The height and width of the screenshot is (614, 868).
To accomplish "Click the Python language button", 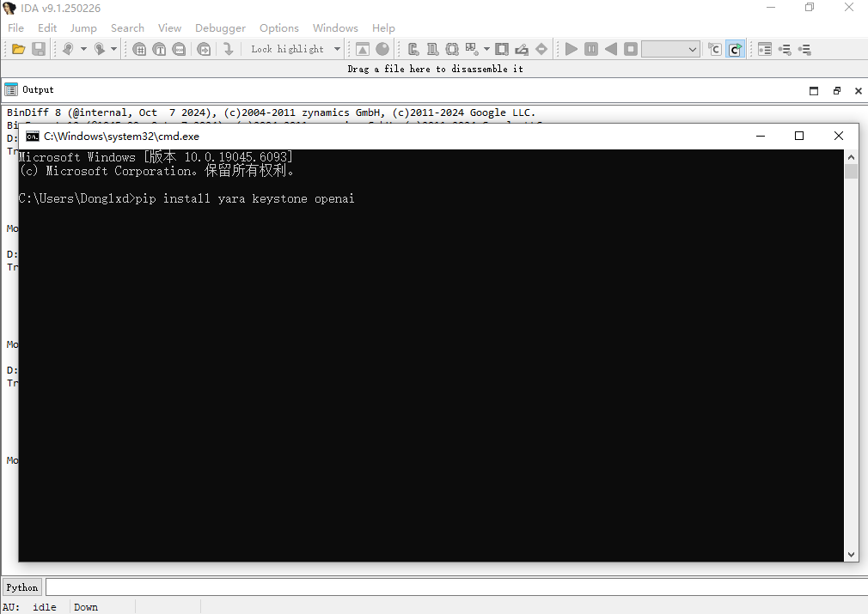I will [21, 587].
